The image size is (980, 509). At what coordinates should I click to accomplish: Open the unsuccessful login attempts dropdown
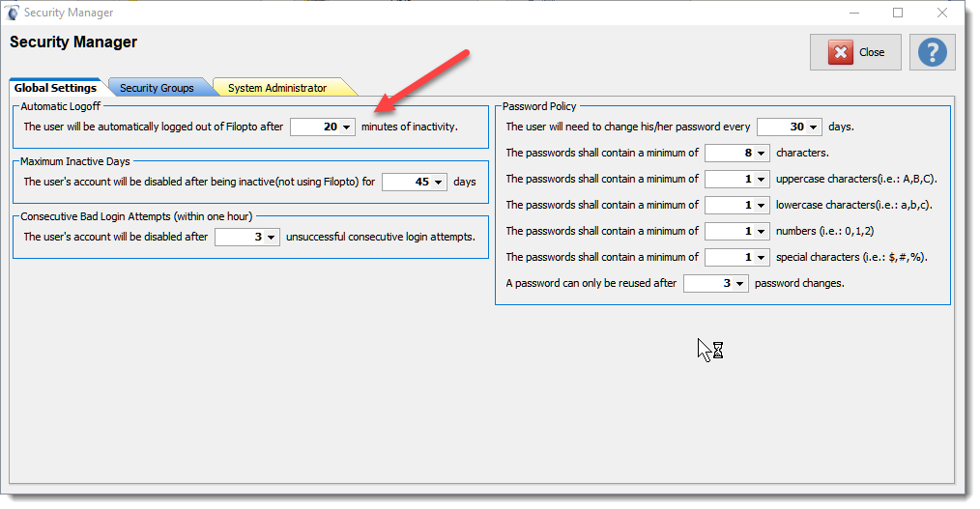(x=247, y=237)
